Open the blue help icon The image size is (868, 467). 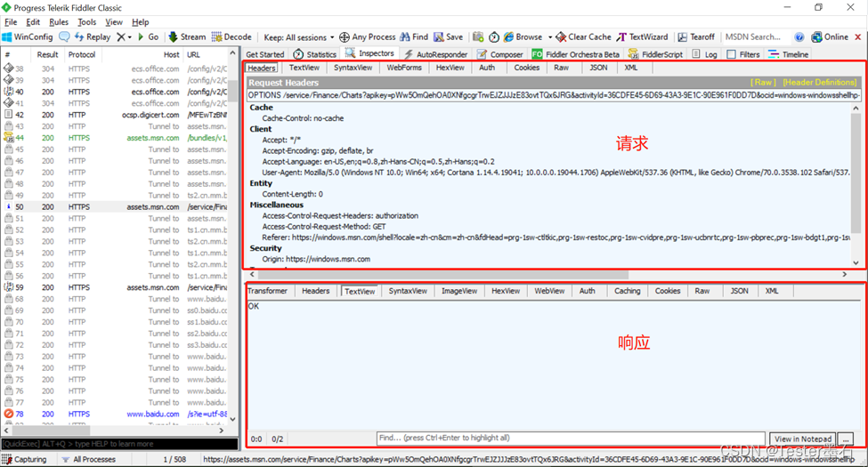[x=799, y=37]
